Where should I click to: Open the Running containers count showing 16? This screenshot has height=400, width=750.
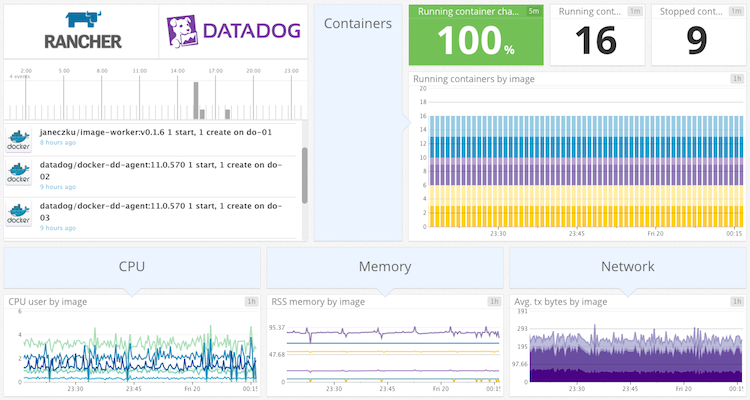[x=598, y=40]
